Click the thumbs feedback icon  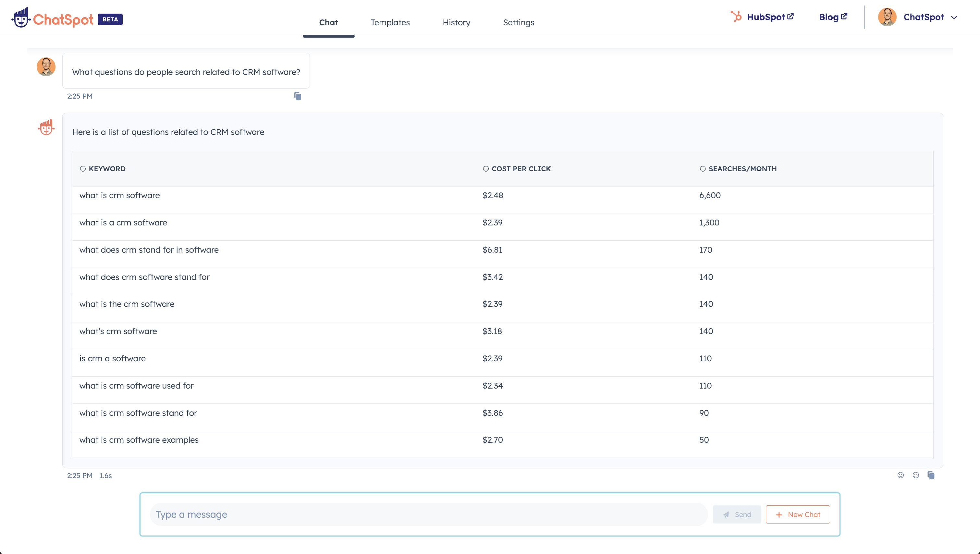[x=901, y=475]
